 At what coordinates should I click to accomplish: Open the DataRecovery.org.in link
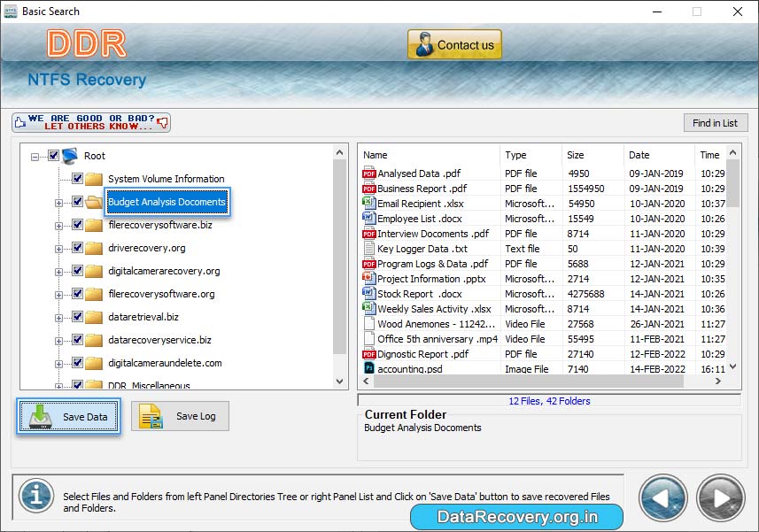pyautogui.click(x=515, y=516)
